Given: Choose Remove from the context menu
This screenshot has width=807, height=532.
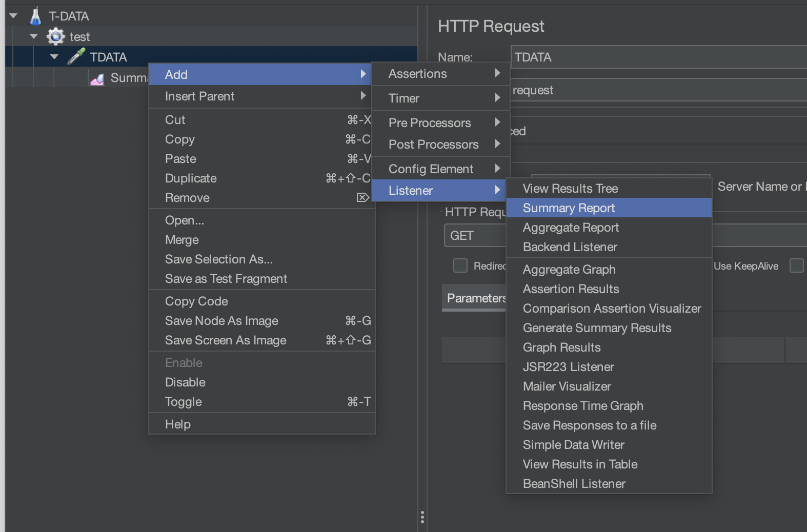Looking at the screenshot, I should pyautogui.click(x=262, y=198).
